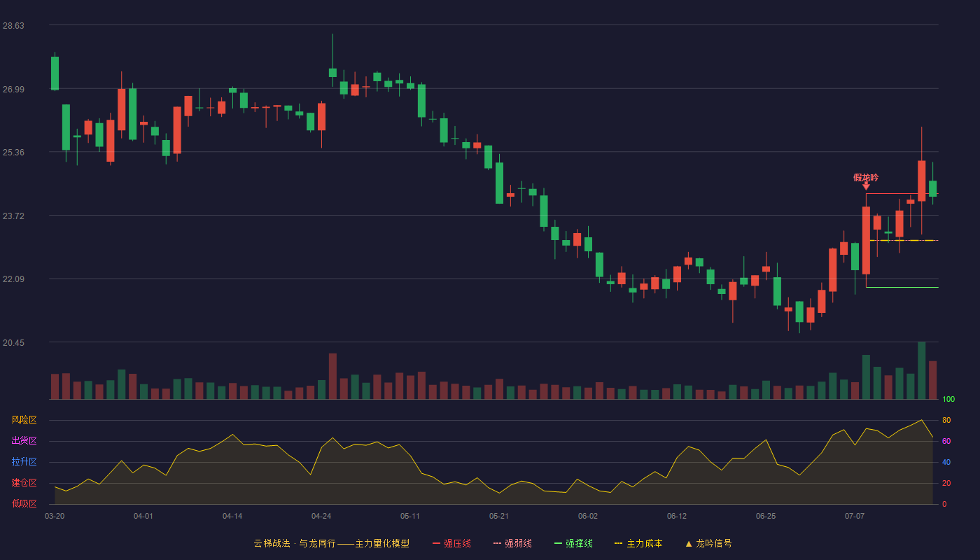The image size is (980, 560).
Task: Click the 23.72 price axis label
Action: [x=13, y=216]
